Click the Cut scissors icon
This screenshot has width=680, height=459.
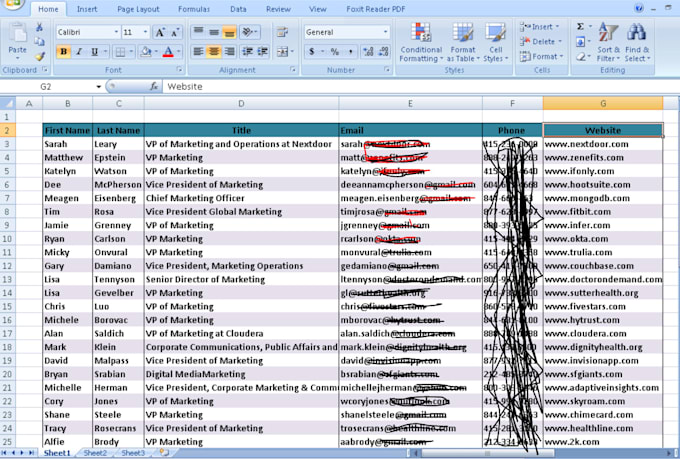40,28
